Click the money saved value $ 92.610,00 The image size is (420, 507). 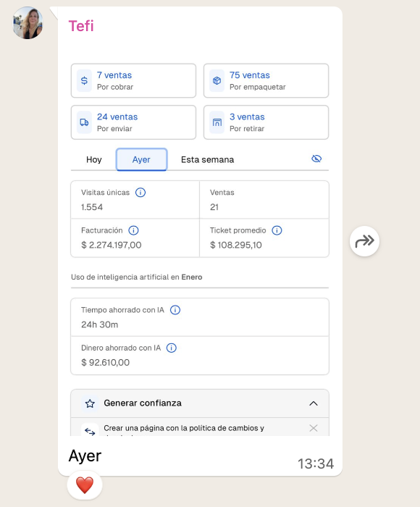(106, 362)
